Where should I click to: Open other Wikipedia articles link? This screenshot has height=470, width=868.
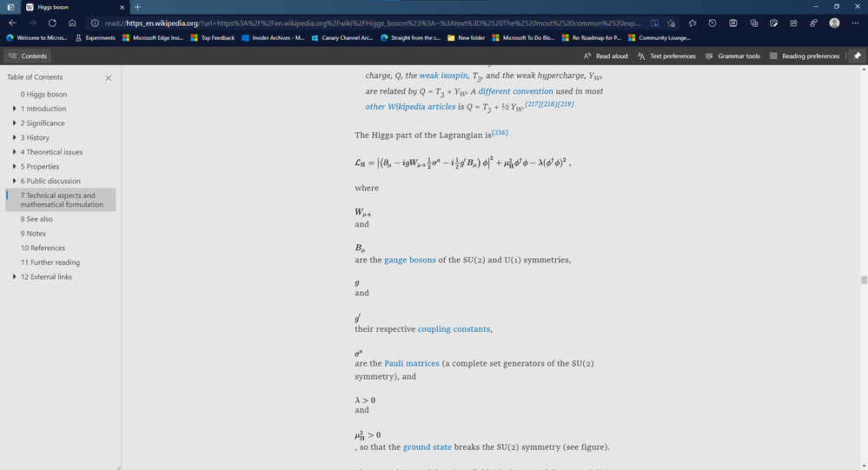[410, 107]
